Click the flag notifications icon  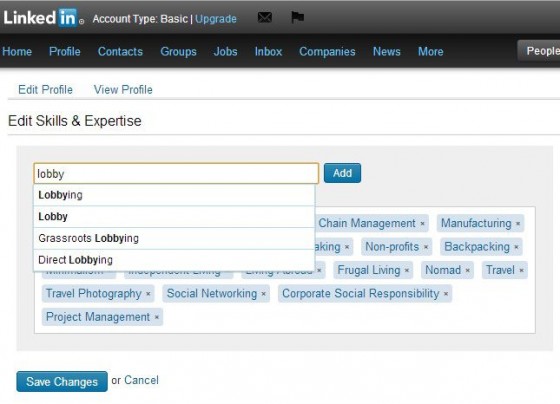(x=297, y=17)
